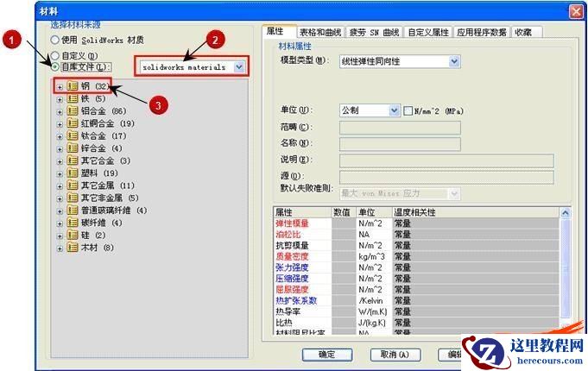Open the 单位 units dropdown
Viewport: 588px width, 371px height.
click(x=394, y=110)
